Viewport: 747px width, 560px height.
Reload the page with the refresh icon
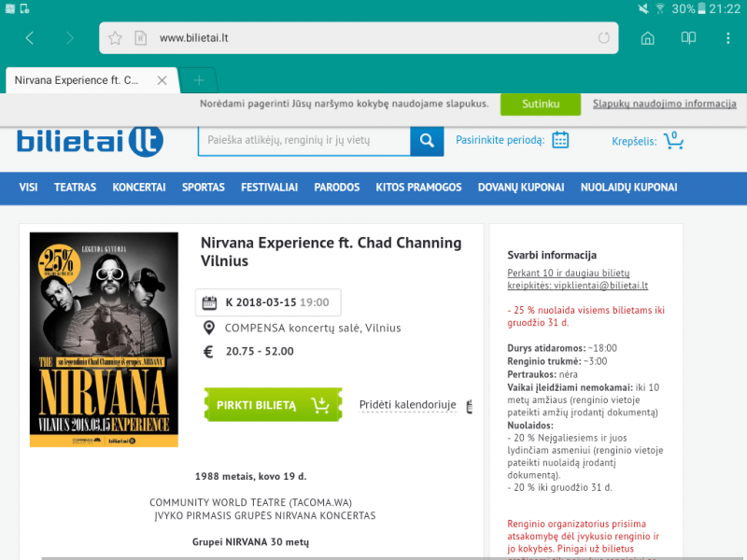click(x=603, y=37)
